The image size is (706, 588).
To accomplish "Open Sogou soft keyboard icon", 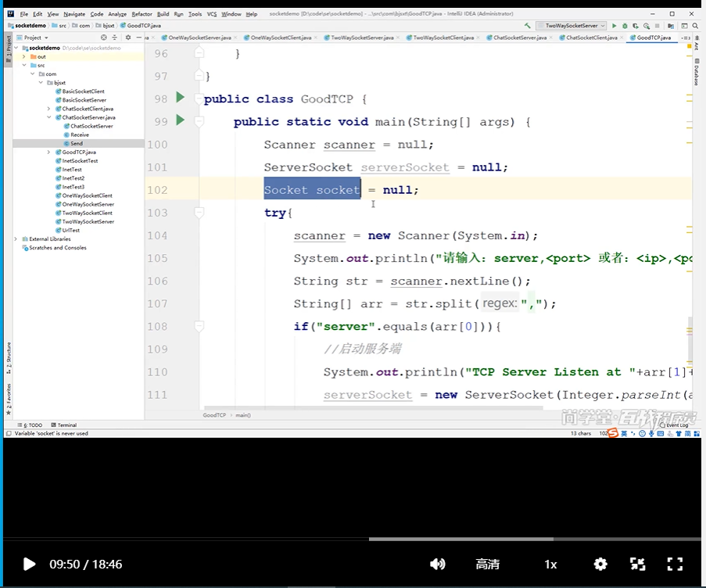I will pos(660,433).
